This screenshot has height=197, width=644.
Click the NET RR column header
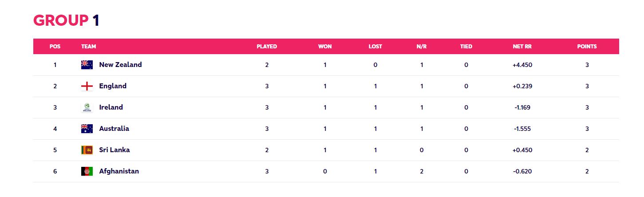click(522, 46)
